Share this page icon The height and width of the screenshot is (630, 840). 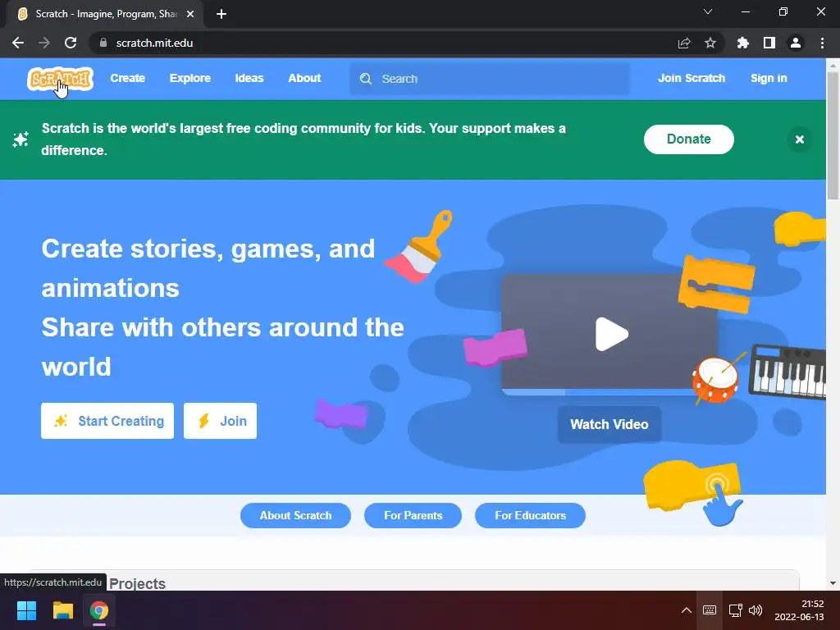[x=684, y=43]
